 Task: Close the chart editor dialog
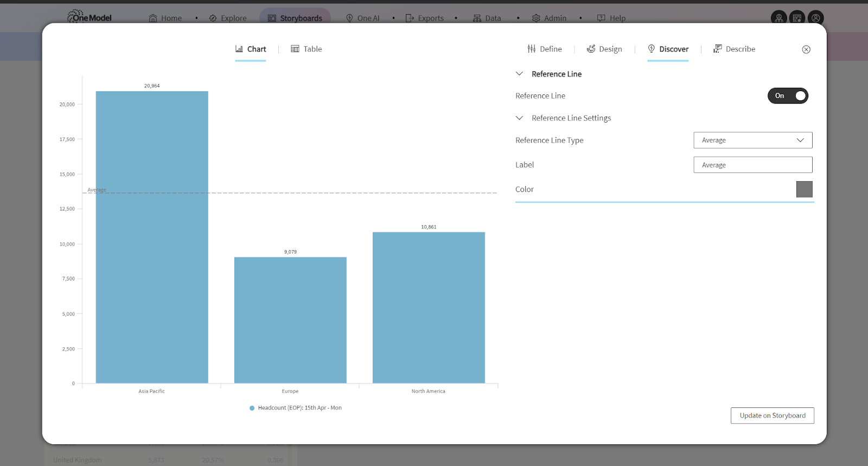coord(806,49)
